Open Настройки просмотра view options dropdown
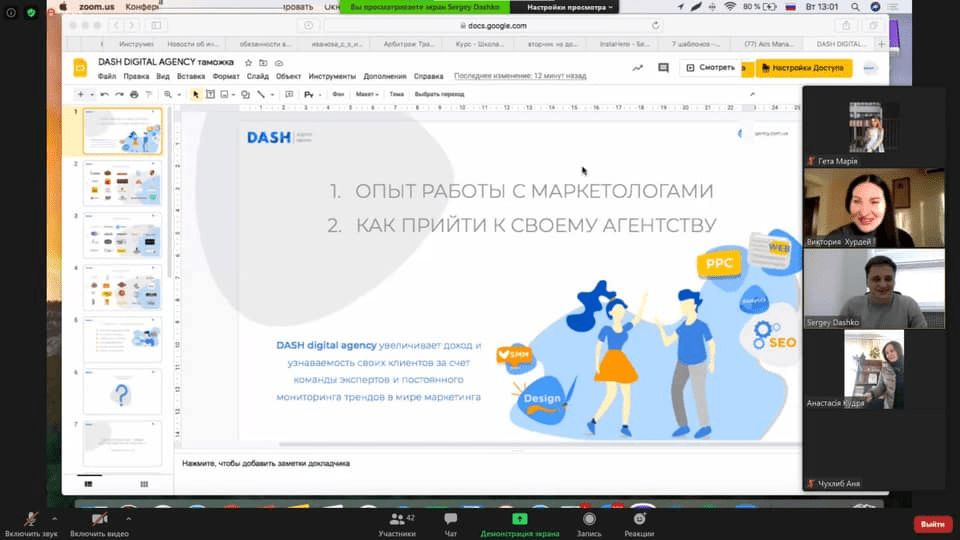 click(569, 7)
